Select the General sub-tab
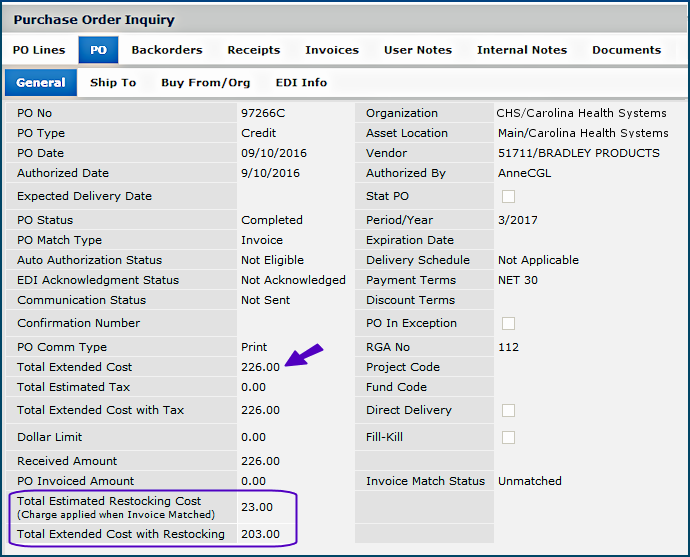This screenshot has width=690, height=557. point(41,83)
